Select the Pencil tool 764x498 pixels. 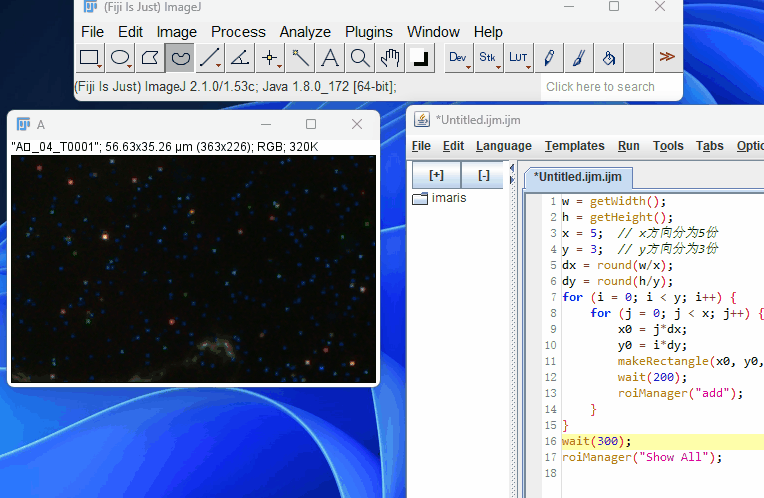point(549,58)
